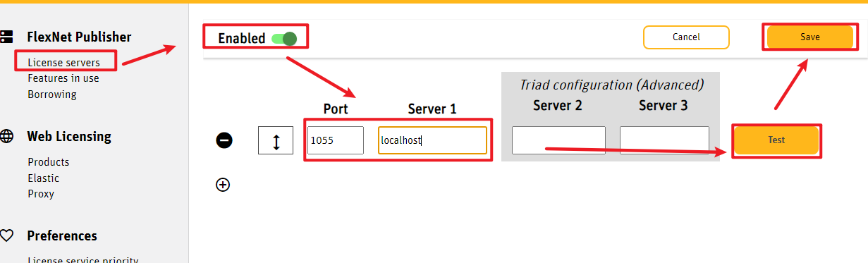Open Proxy page
Image resolution: width=868 pixels, height=263 pixels.
41,194
